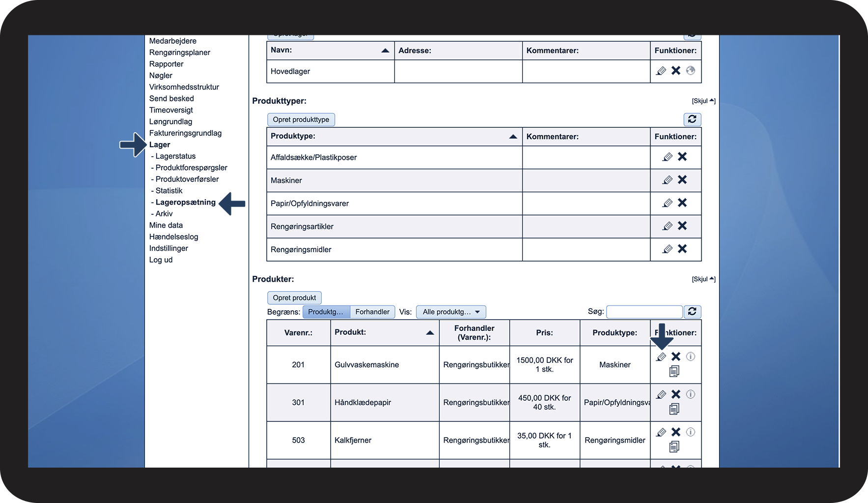Toggle Produktgruppe filter in Begræns
868x503 pixels.
tap(326, 312)
